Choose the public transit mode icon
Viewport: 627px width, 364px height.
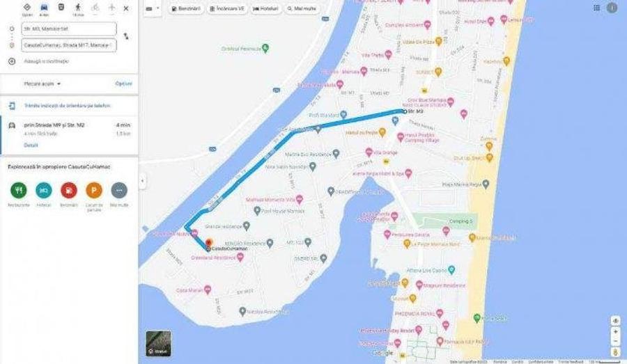(x=61, y=7)
